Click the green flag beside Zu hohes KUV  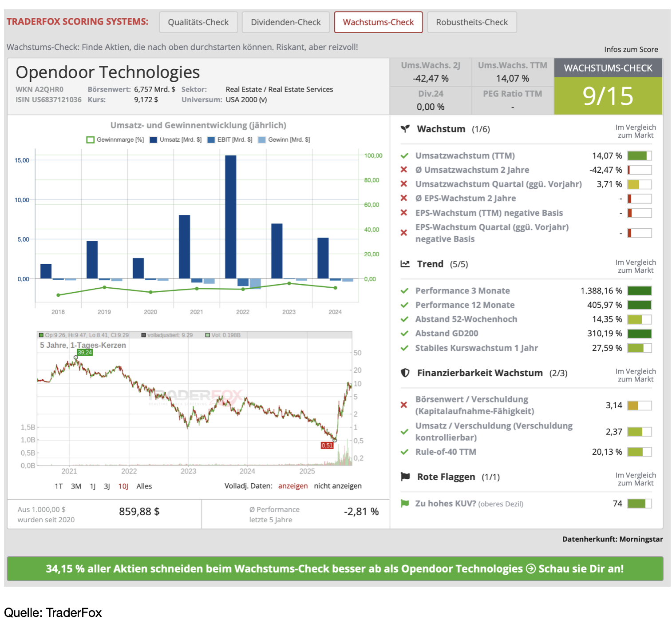click(x=404, y=503)
